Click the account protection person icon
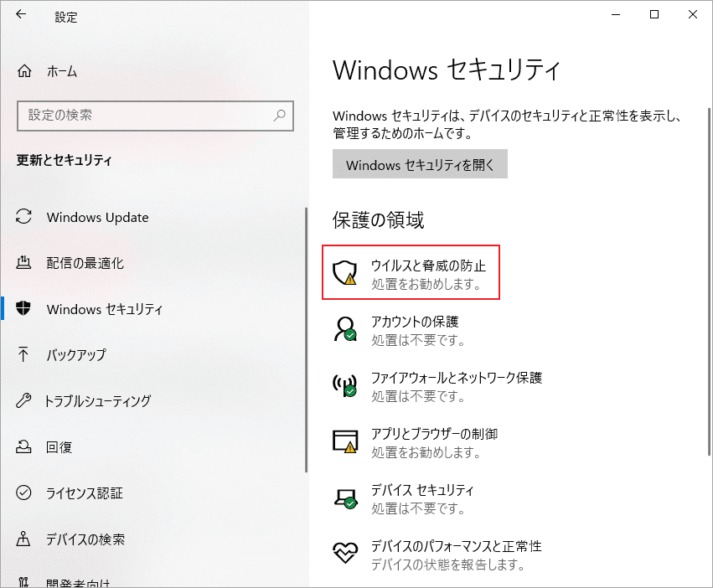713x588 pixels. 345,329
